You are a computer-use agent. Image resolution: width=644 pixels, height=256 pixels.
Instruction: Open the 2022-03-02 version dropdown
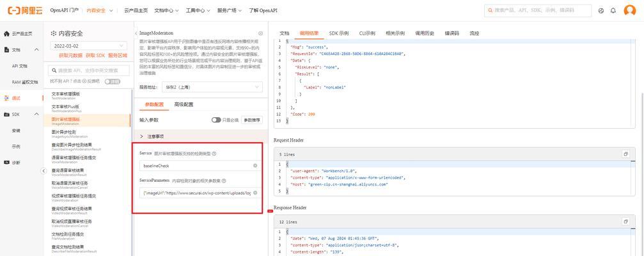point(89,46)
